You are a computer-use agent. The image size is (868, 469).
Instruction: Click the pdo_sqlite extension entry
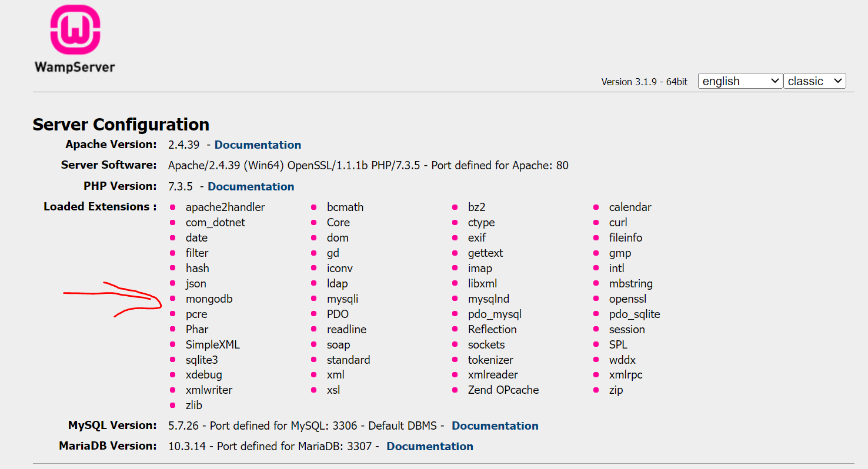(635, 314)
